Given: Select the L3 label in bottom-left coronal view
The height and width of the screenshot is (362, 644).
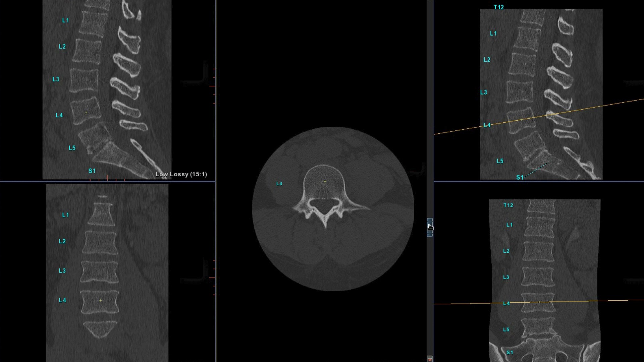Looking at the screenshot, I should tap(62, 270).
